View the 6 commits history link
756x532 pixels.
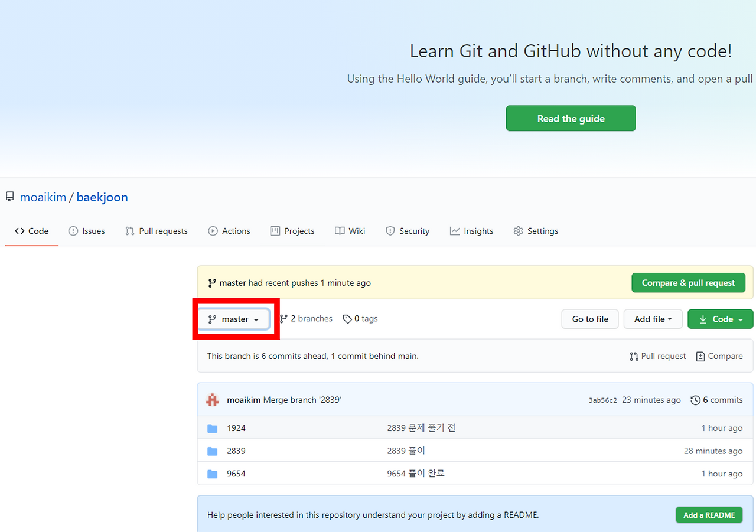click(x=716, y=400)
